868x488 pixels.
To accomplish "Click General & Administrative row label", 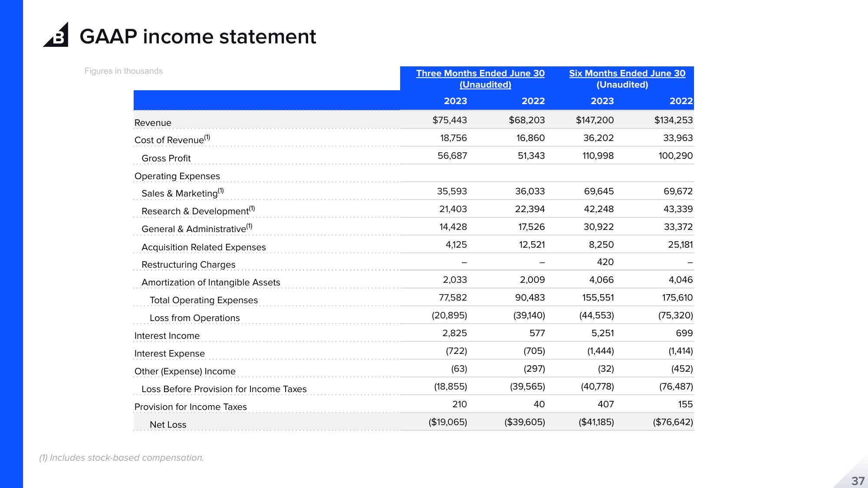I will (x=197, y=228).
